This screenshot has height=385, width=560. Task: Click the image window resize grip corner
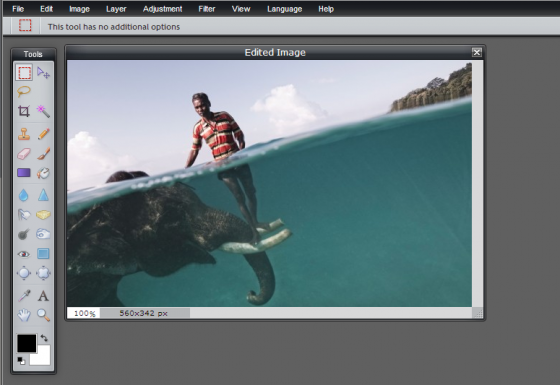478,313
